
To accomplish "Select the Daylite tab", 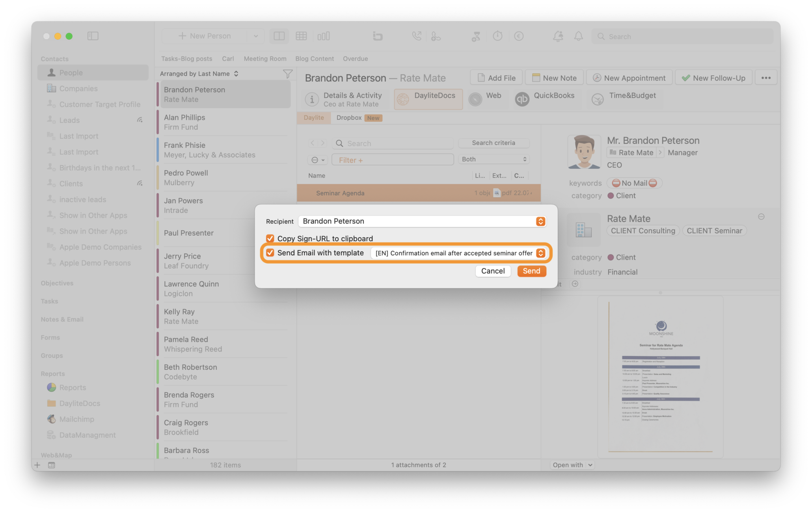I will click(314, 118).
